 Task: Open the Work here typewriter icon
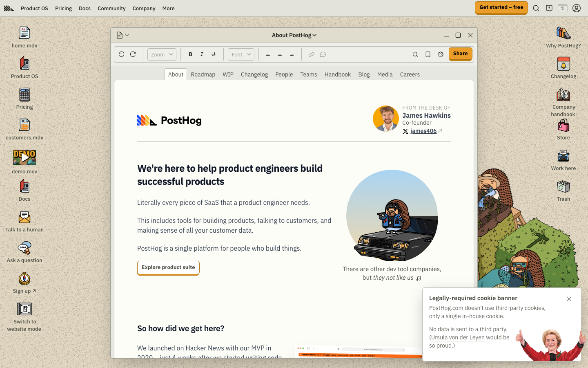563,156
